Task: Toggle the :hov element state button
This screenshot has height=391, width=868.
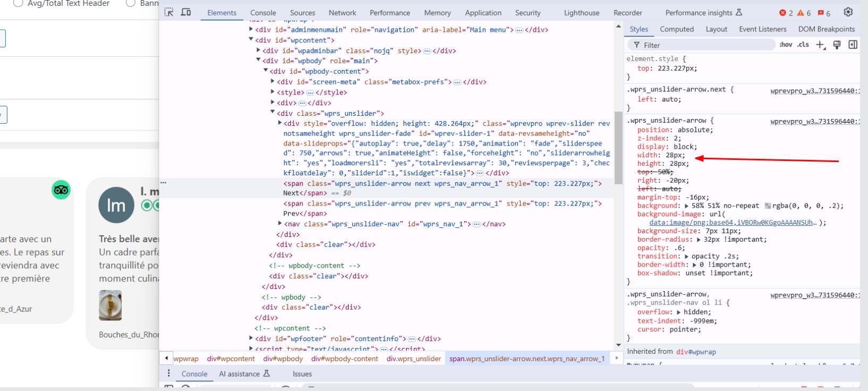Action: click(x=786, y=45)
